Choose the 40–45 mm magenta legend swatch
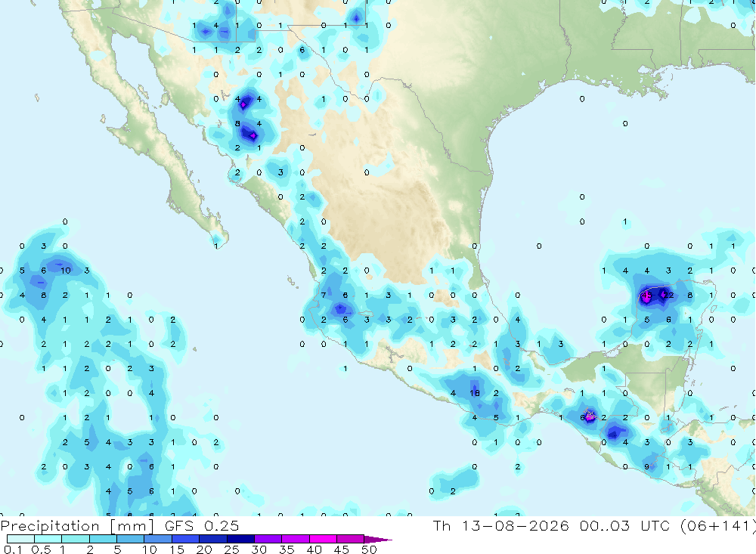 [x=323, y=539]
